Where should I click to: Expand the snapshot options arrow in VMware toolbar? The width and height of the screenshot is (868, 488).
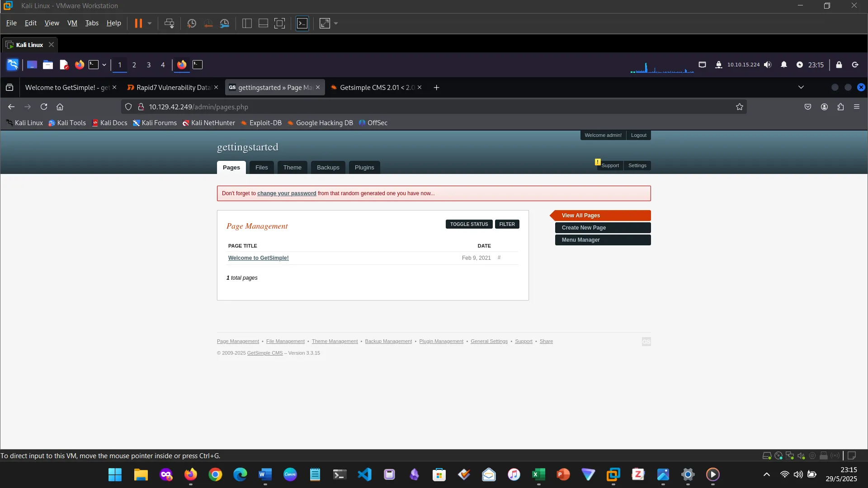pyautogui.click(x=149, y=23)
